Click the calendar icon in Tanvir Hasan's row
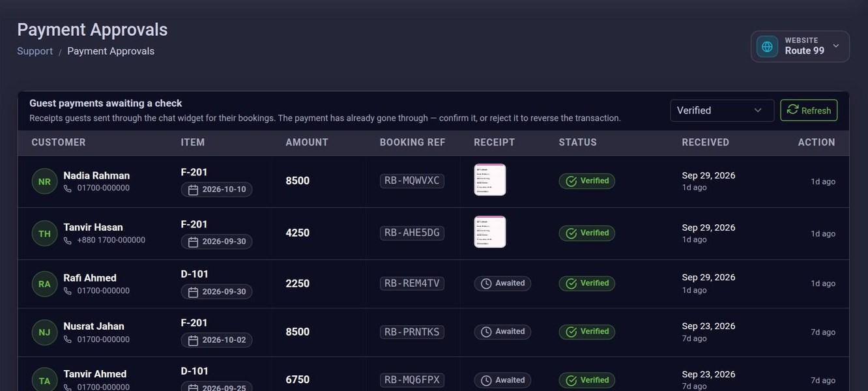868x391 pixels. (x=193, y=242)
